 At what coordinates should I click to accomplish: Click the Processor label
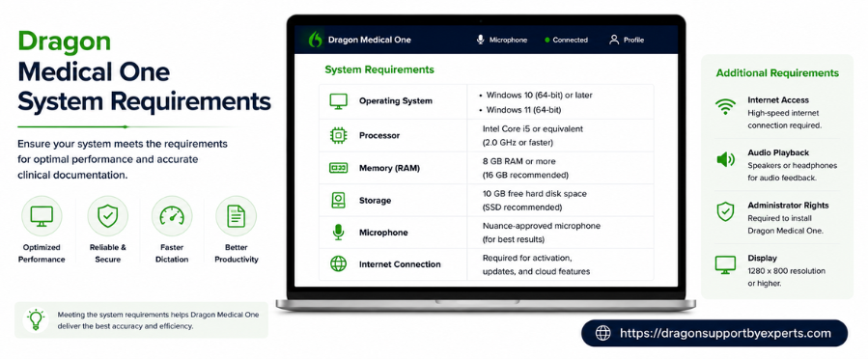[x=379, y=135]
